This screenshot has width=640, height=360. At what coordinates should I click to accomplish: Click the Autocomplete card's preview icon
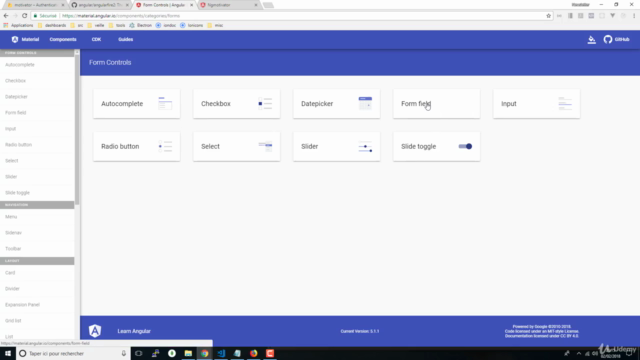click(165, 103)
